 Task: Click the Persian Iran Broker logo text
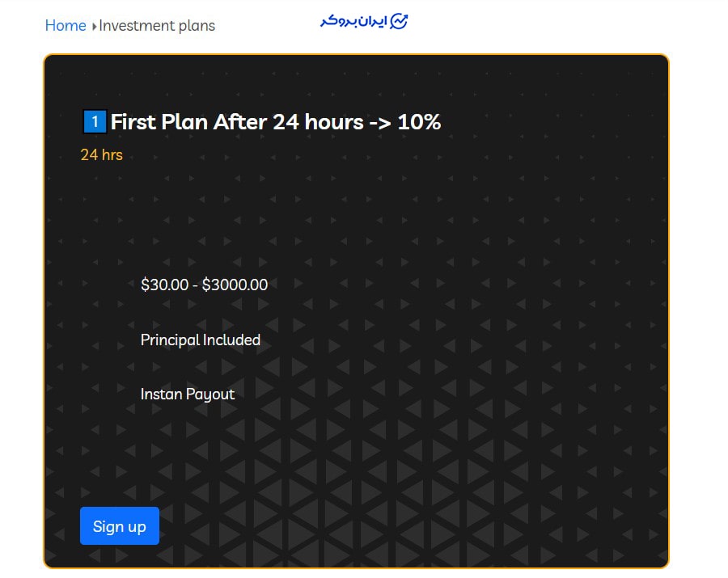[353, 22]
